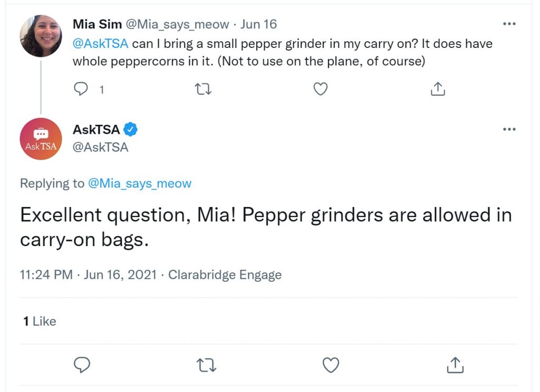Click the blue verified badge next to AskTSA
This screenshot has width=540, height=392.
[131, 130]
